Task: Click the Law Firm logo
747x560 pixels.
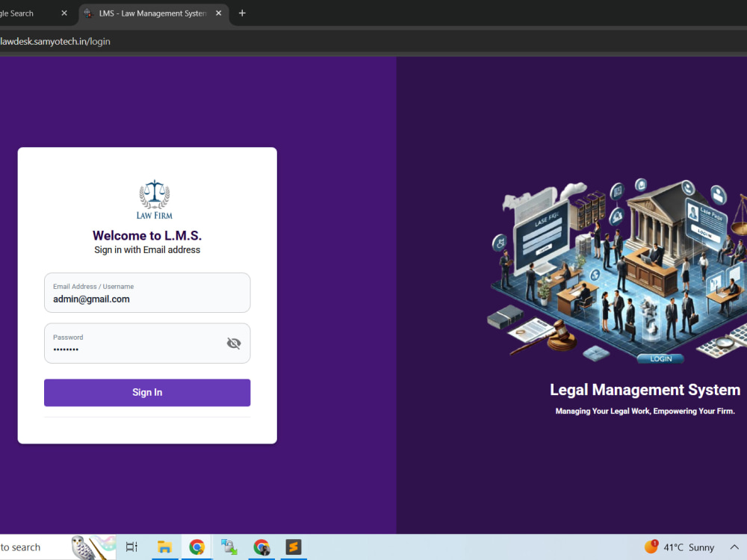Action: coord(155,199)
